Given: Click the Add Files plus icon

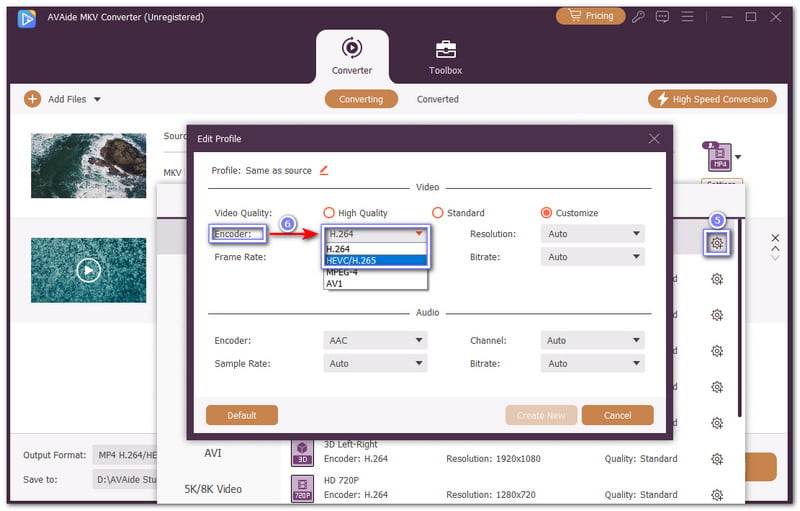Looking at the screenshot, I should 32,99.
